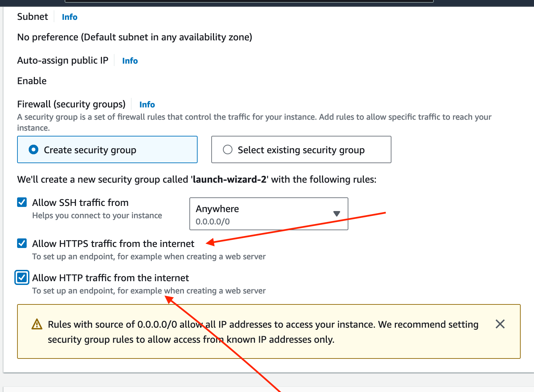Screen dimensions: 534x392
Task: Focus the input field at the top edge
Action: click(249, 1)
